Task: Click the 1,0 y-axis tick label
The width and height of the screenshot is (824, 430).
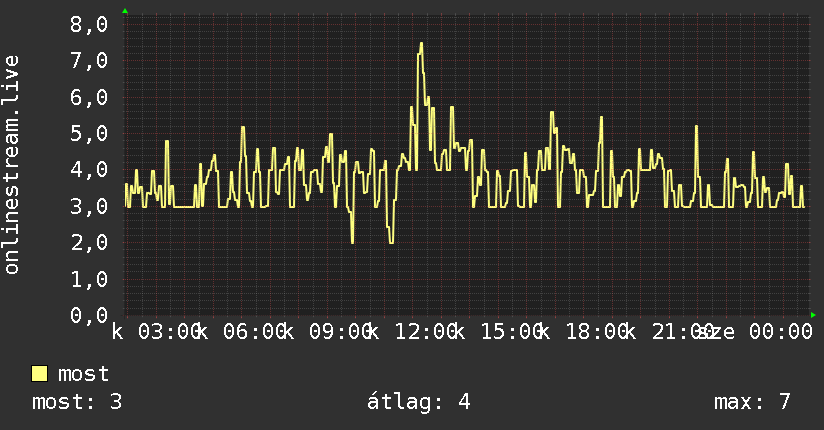Action: (x=89, y=279)
